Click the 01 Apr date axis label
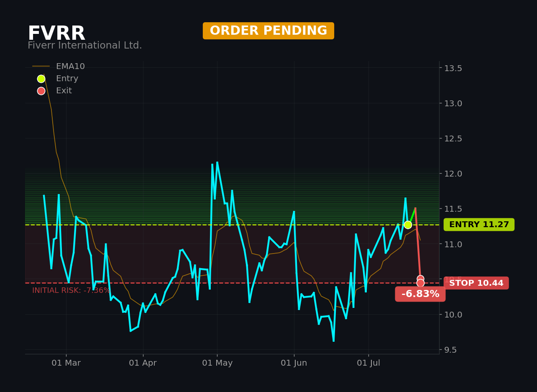 point(143,363)
